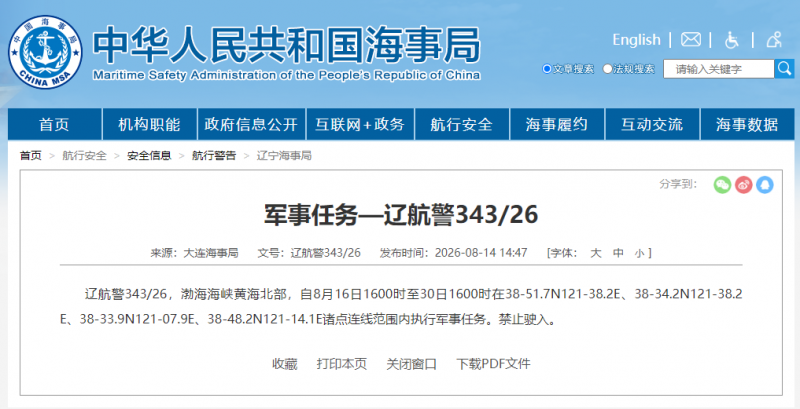The width and height of the screenshot is (800, 409).
Task: Click the 收藏 bookmark link
Action: tap(285, 364)
